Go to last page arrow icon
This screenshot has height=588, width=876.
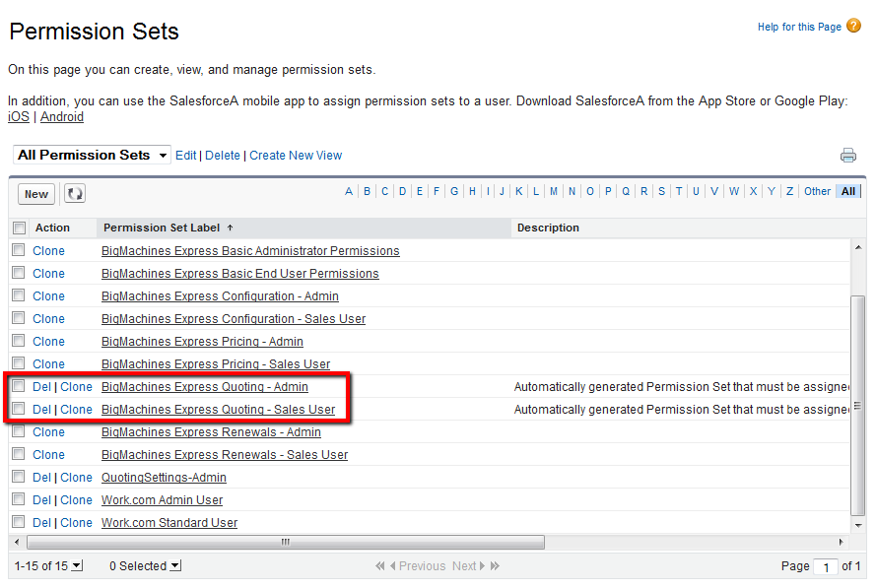click(x=495, y=566)
